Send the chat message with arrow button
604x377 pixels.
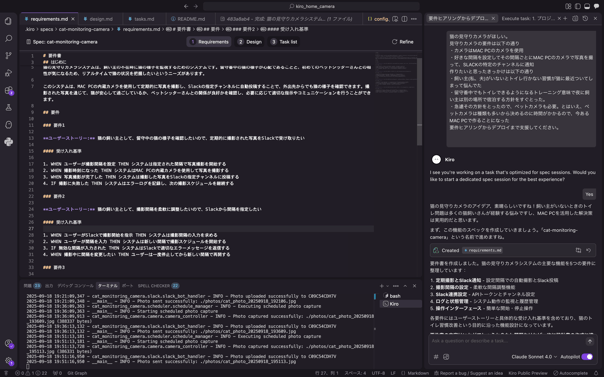[589, 341]
